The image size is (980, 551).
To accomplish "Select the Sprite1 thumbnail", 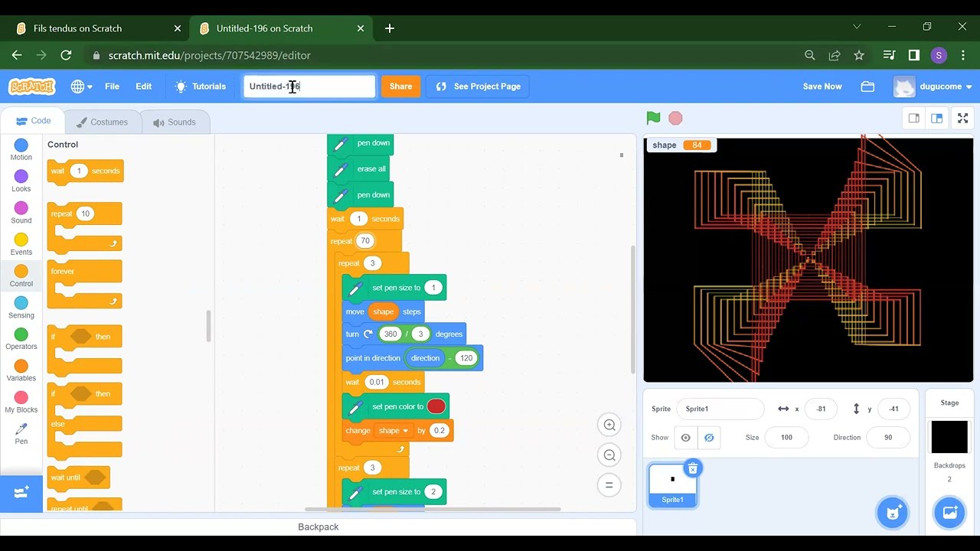I will pyautogui.click(x=672, y=486).
